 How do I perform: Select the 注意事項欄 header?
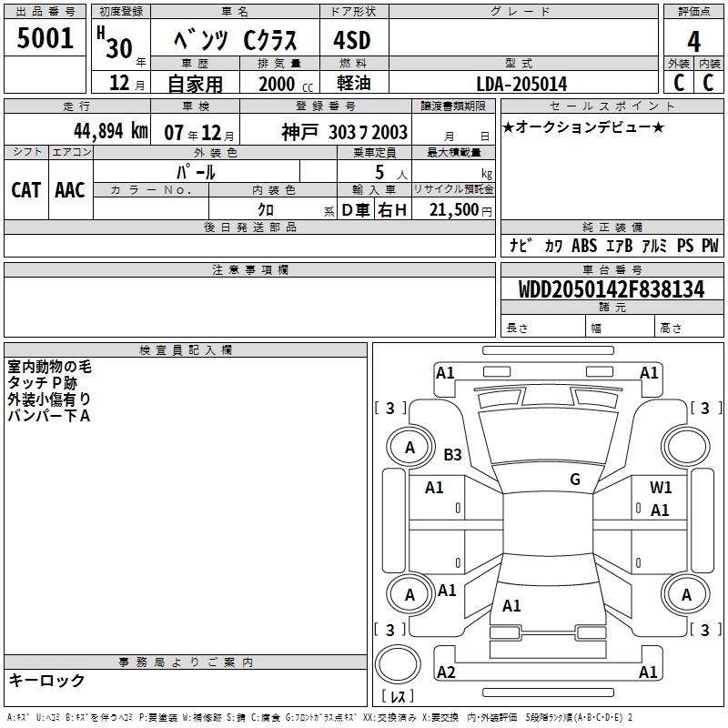pyautogui.click(x=250, y=269)
